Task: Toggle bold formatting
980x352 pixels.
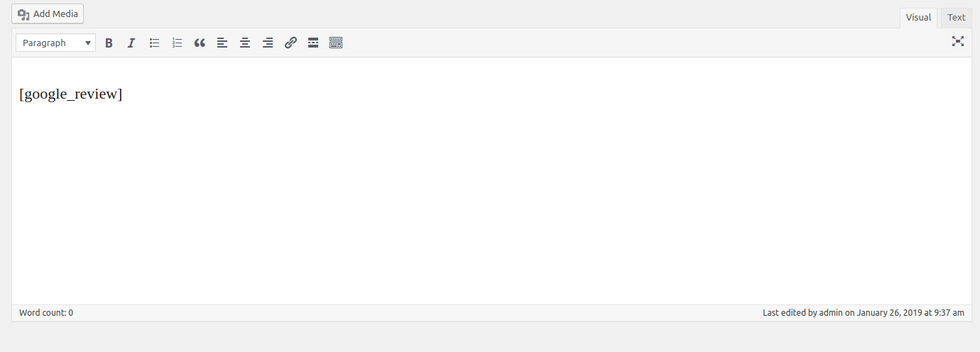Action: pos(109,43)
